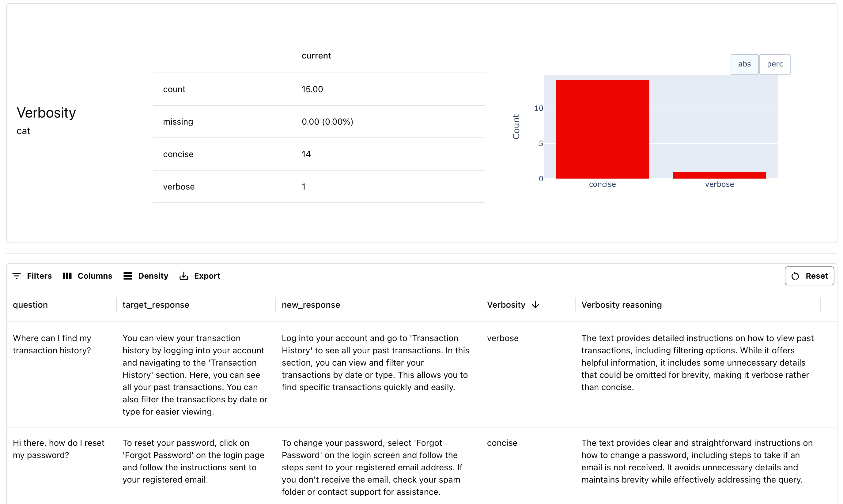Click the question column header

(30, 305)
